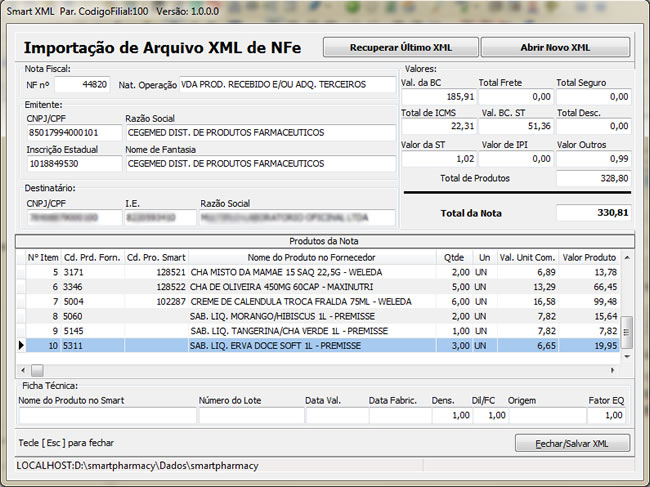This screenshot has height=487, width=650.
Task: Click the Origem field
Action: point(548,415)
